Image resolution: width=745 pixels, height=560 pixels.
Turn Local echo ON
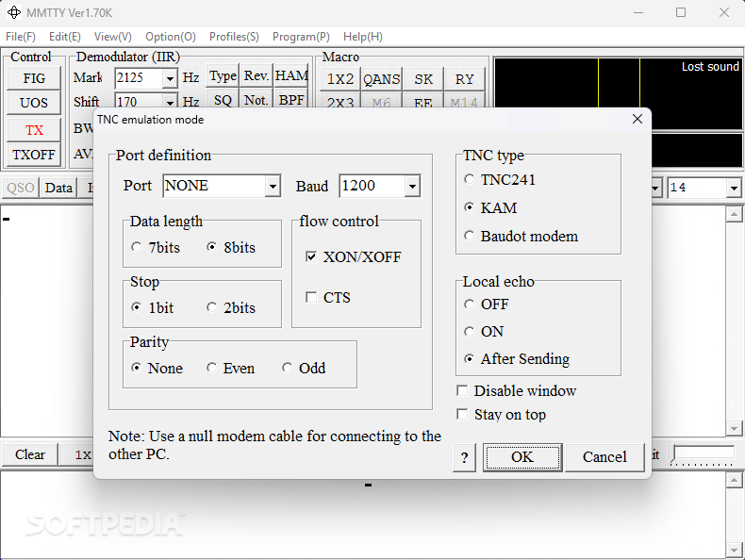(484, 332)
